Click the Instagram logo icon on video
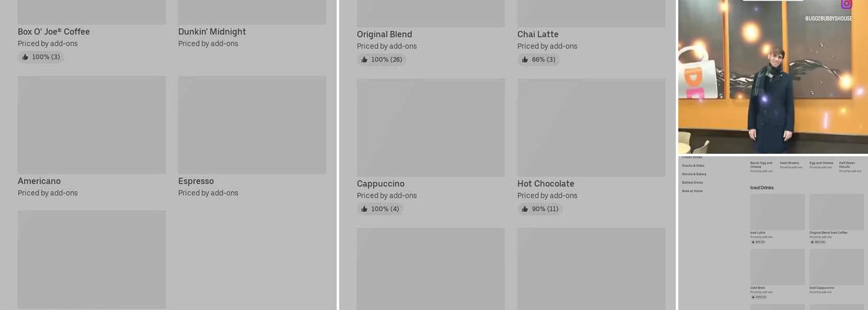Screen dimensions: 868x310 click(x=846, y=4)
